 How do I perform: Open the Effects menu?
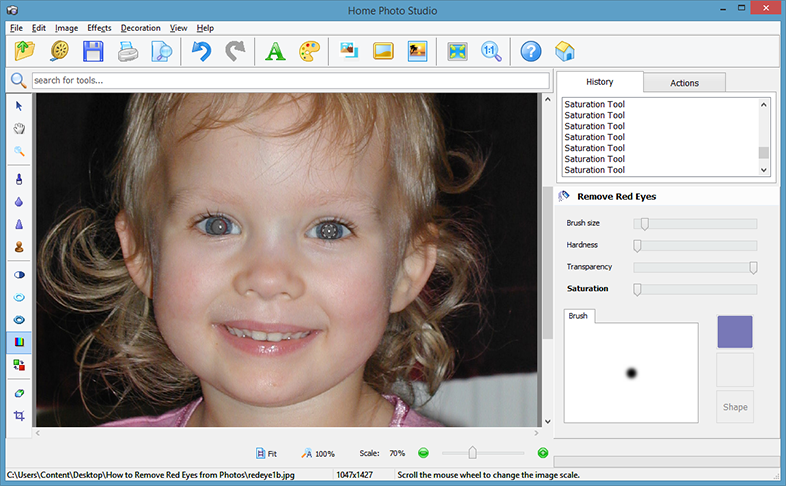pos(99,28)
